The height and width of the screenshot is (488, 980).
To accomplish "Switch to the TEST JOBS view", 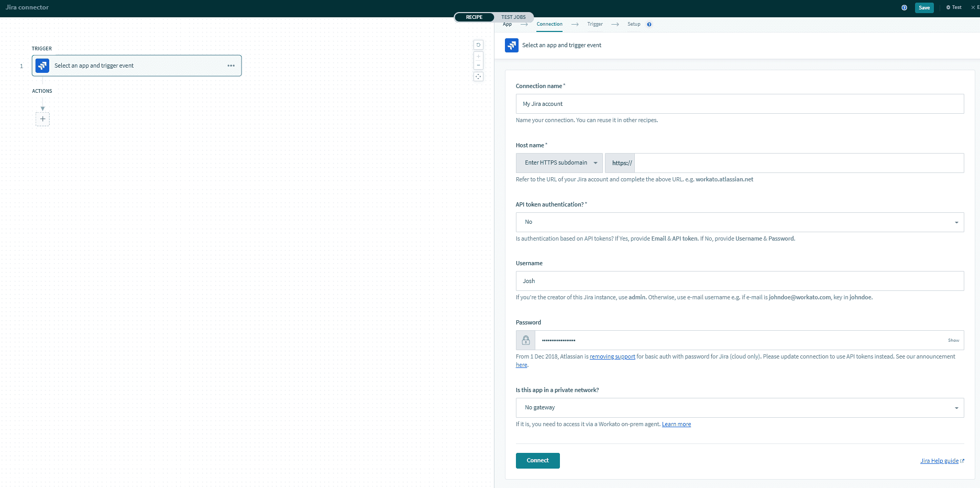I will click(513, 17).
